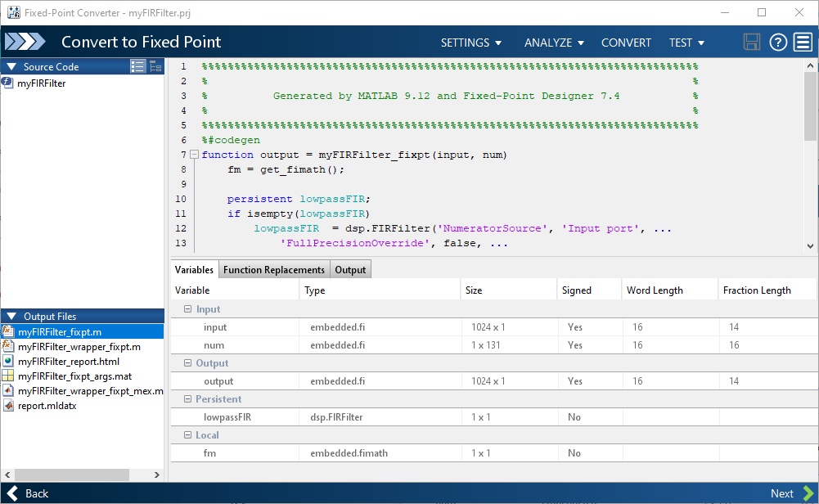819x504 pixels.
Task: Fold the function block at line 7
Action: [194, 155]
